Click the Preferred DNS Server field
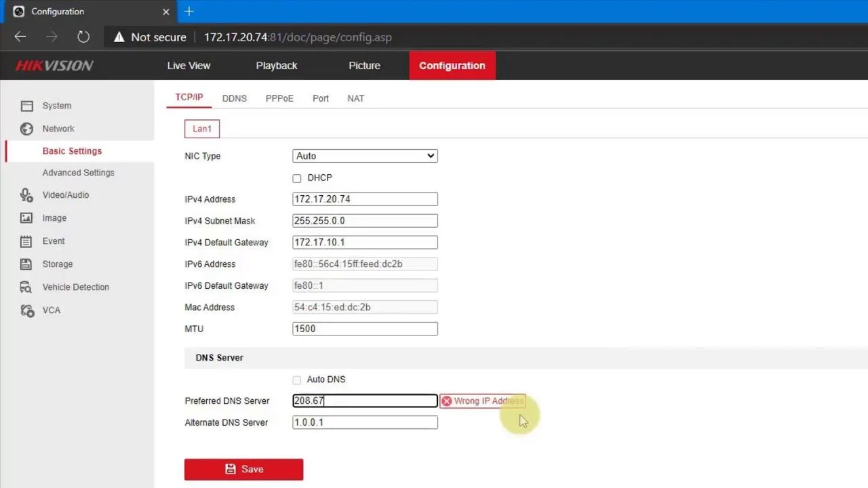The image size is (868, 488). tap(365, 401)
